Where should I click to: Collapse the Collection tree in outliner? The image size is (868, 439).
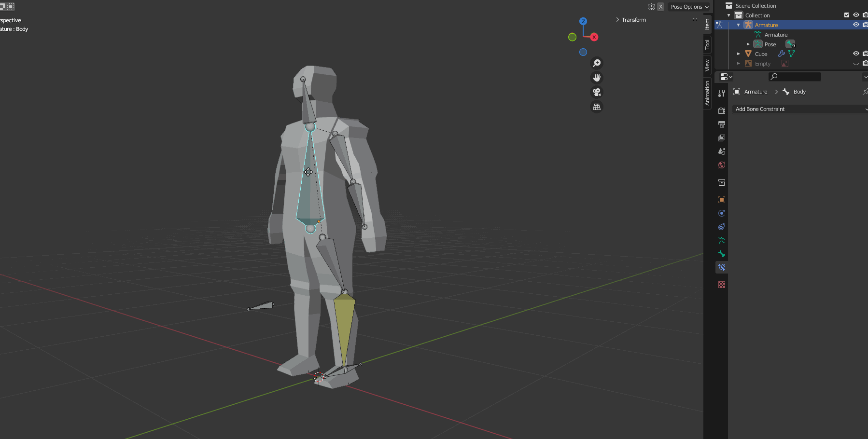728,15
